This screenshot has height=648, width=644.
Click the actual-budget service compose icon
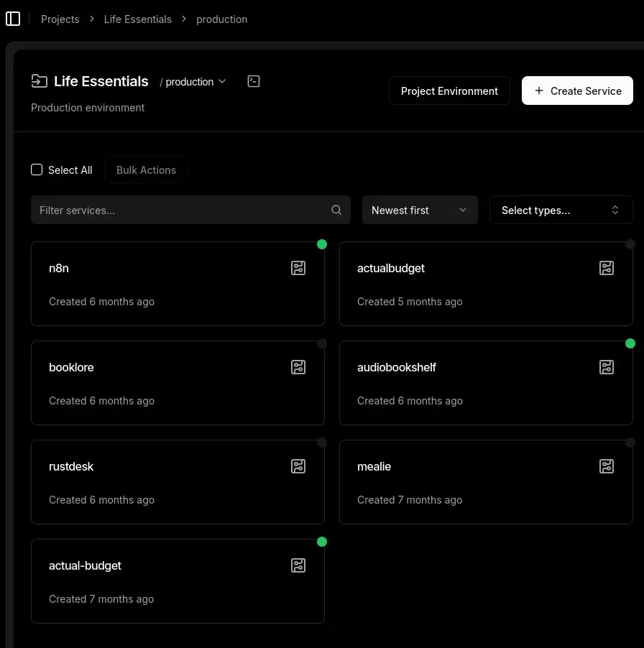click(298, 565)
